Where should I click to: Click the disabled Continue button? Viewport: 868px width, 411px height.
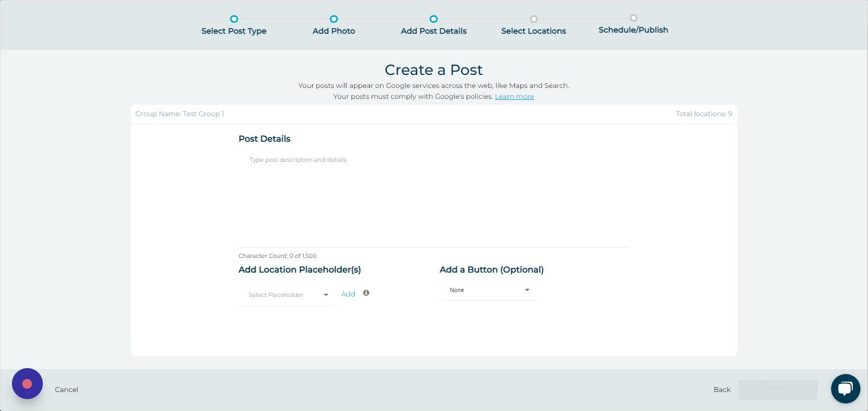777,389
